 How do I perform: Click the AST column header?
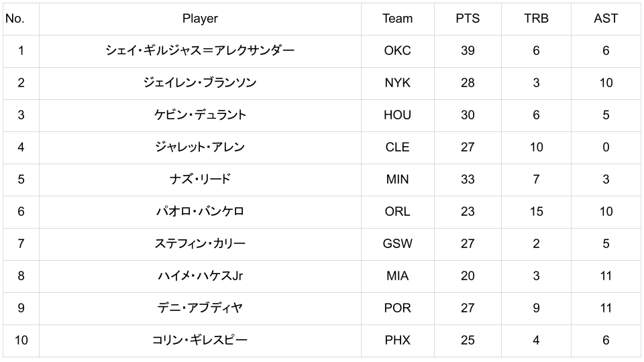tap(606, 19)
